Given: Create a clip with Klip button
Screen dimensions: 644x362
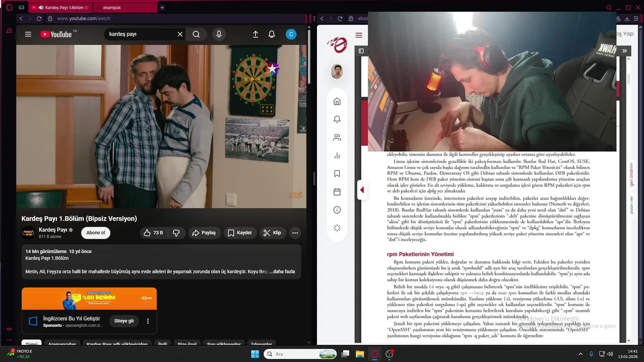Looking at the screenshot, I should [272, 233].
